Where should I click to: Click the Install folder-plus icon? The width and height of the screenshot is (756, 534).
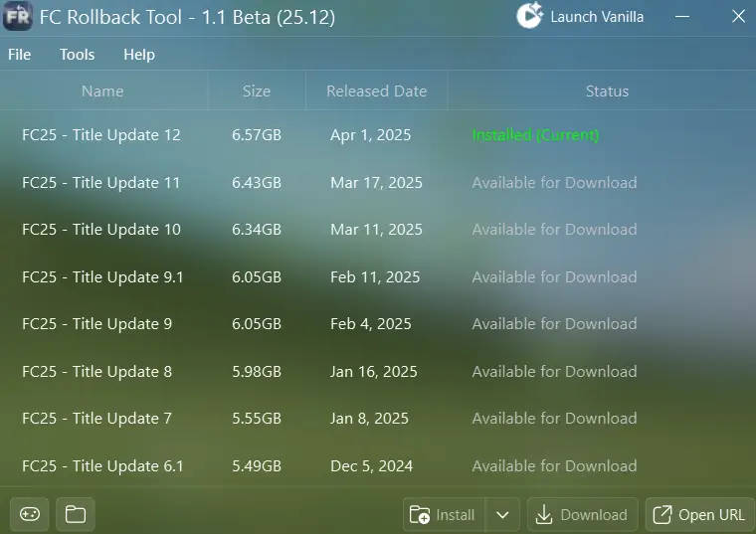(x=420, y=515)
